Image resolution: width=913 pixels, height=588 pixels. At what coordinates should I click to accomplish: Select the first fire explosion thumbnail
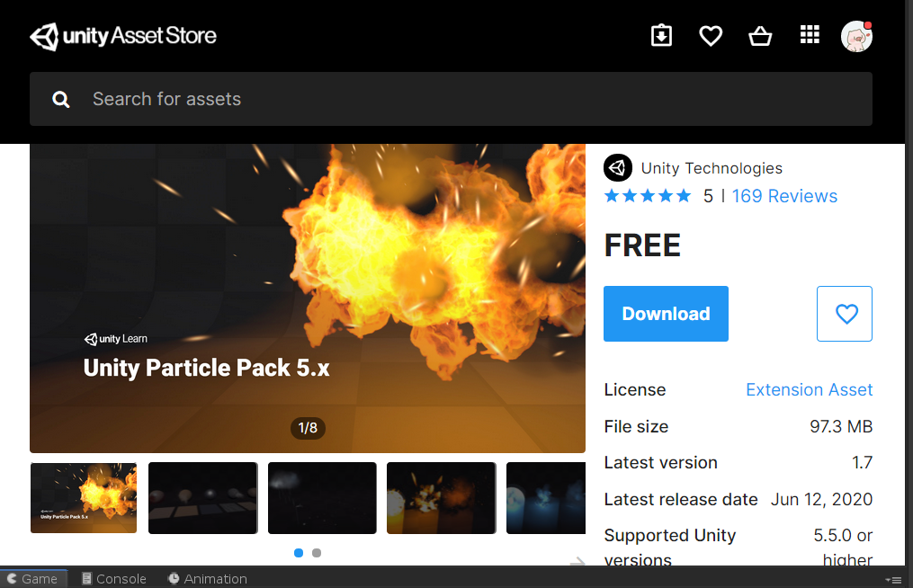(x=84, y=498)
